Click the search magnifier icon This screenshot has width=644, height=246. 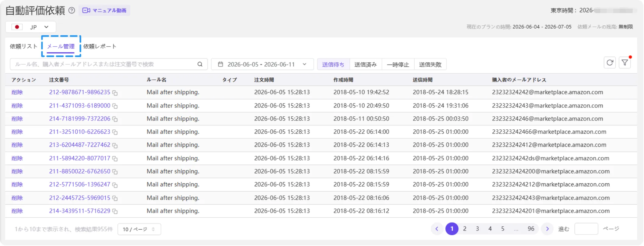tap(200, 64)
